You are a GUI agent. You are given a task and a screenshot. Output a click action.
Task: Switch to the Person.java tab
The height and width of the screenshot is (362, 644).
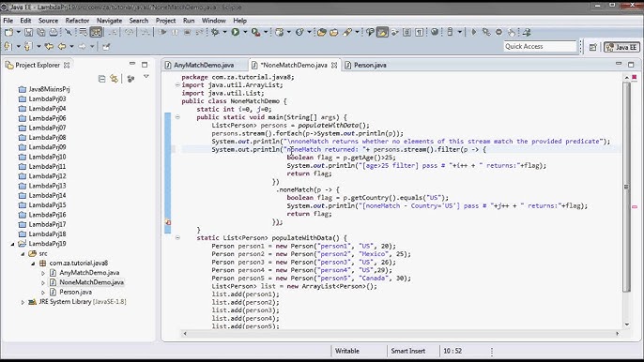click(x=370, y=65)
